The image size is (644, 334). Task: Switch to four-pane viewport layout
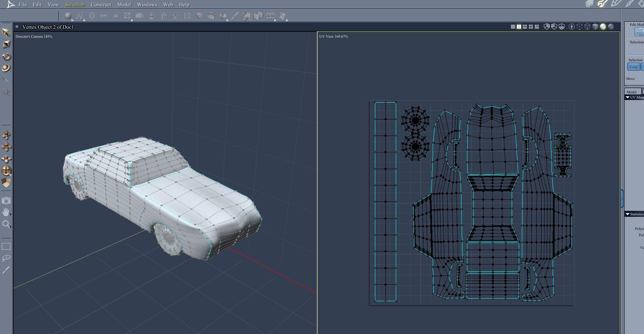[x=531, y=27]
